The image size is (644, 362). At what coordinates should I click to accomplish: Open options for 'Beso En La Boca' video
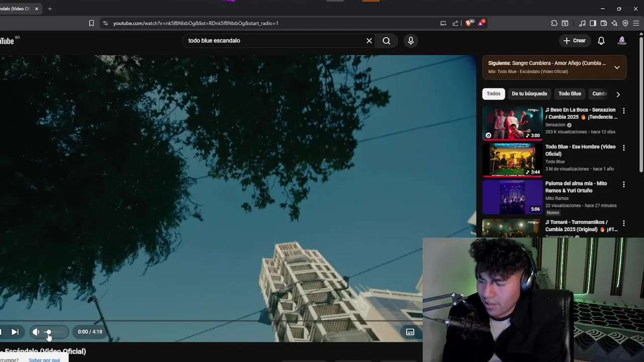[x=624, y=111]
